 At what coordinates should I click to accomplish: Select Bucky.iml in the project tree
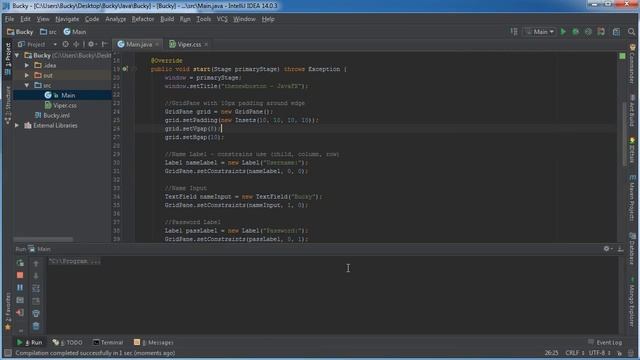tap(52, 116)
